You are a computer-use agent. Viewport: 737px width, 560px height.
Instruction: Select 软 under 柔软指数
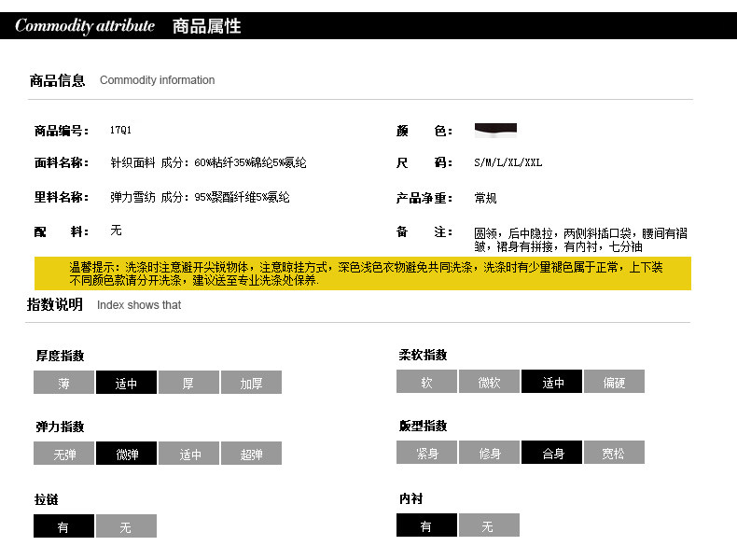(x=426, y=382)
